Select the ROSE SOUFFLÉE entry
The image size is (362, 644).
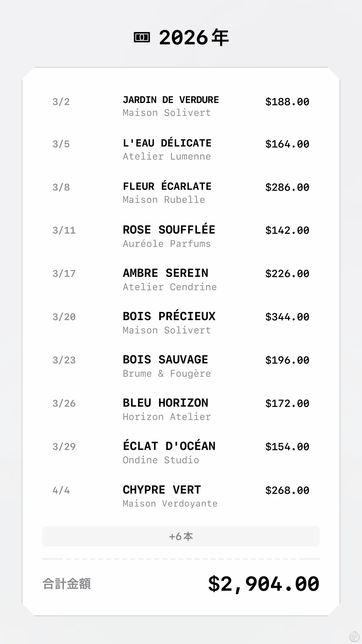tap(181, 236)
